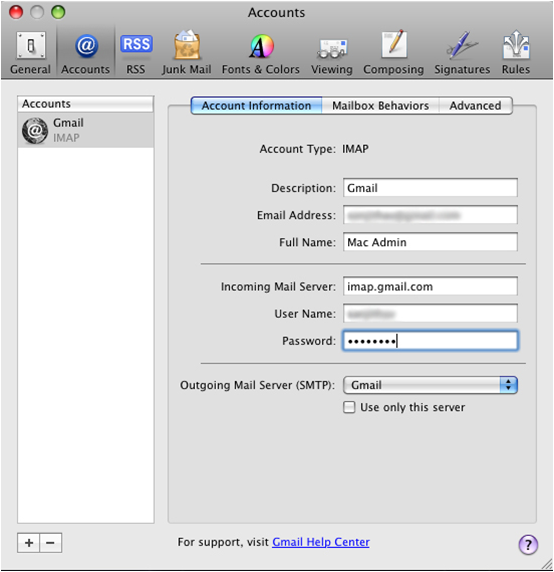Switch to the Advanced tab

[x=475, y=106]
